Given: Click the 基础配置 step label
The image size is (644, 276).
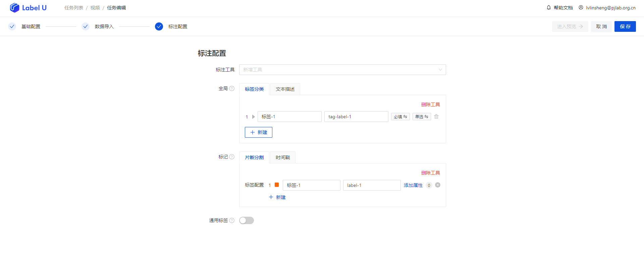Looking at the screenshot, I should (31, 26).
